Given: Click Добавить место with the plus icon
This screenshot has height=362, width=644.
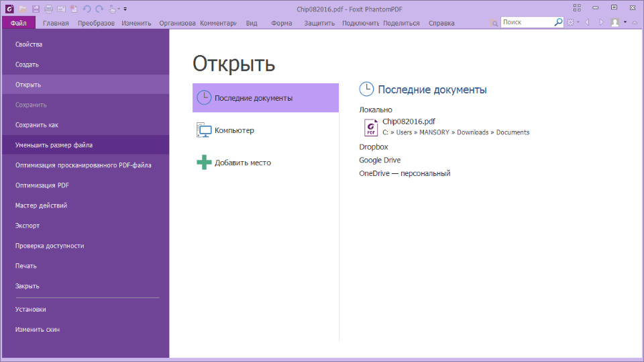Looking at the screenshot, I should 266,163.
